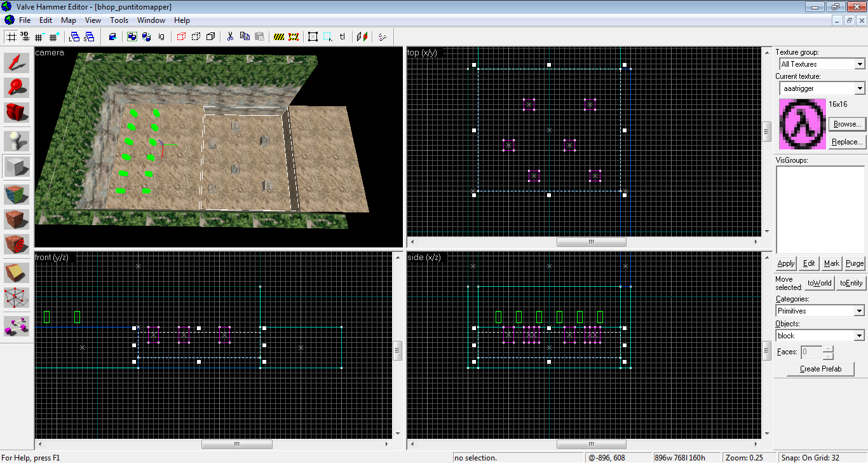Viewport: 868px width, 463px height.
Task: Open the Tools menu
Action: pos(119,20)
